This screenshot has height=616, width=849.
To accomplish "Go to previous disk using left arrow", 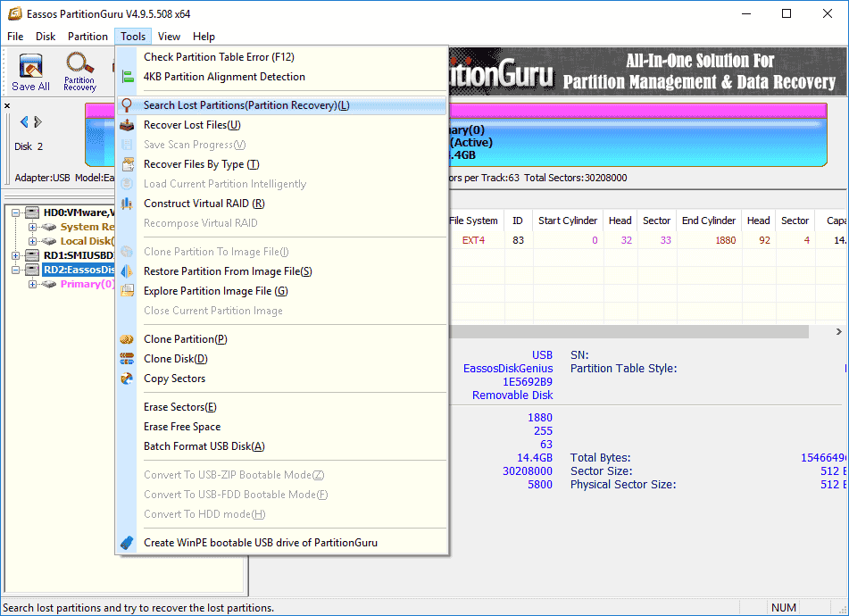I will 24,121.
